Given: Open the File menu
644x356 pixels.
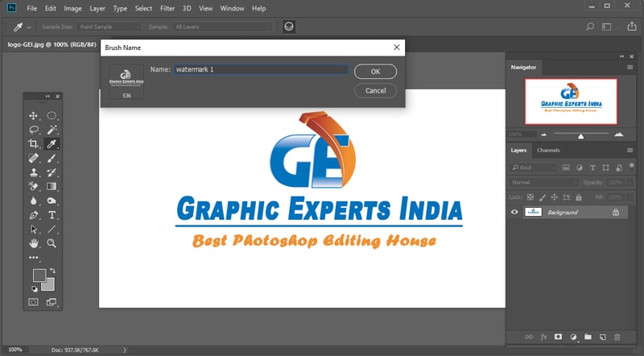Looking at the screenshot, I should pos(31,8).
